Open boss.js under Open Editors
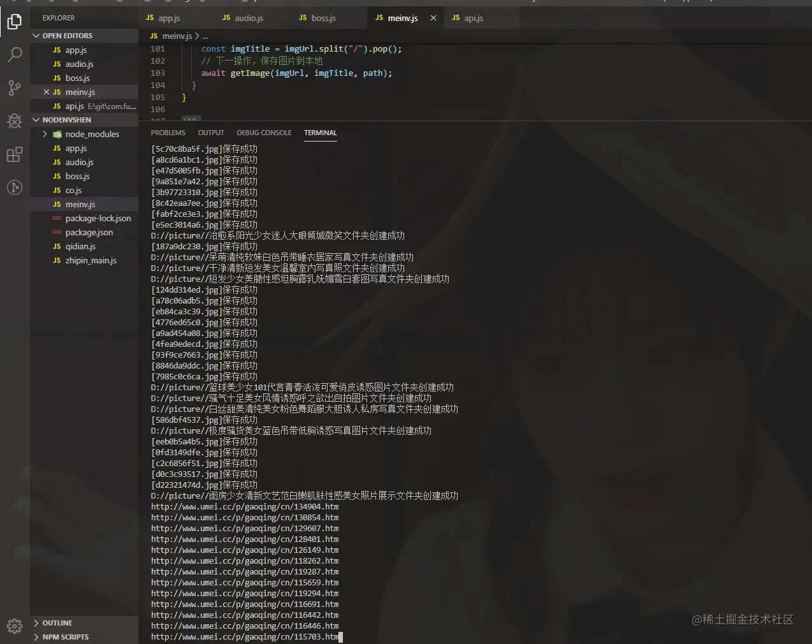812x644 pixels. [x=84, y=78]
